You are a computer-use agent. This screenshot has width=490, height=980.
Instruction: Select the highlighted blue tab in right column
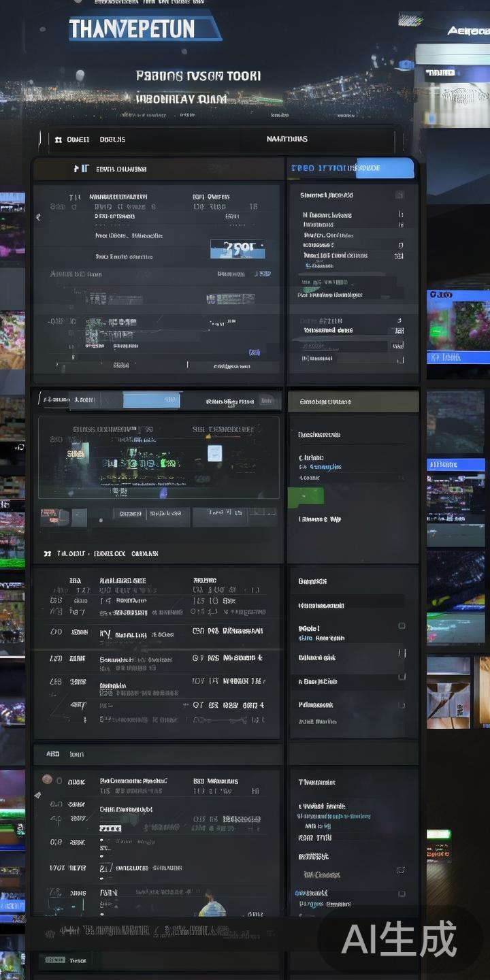[x=351, y=168]
